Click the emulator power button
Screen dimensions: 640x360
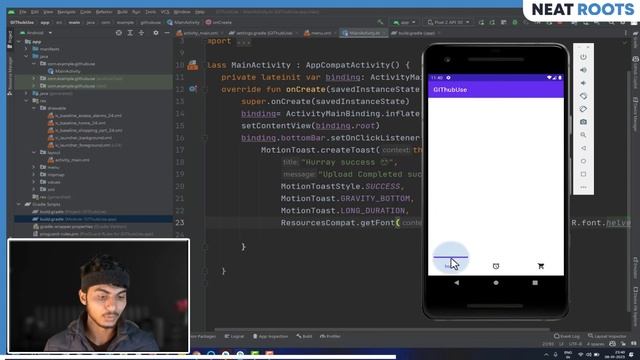583,57
